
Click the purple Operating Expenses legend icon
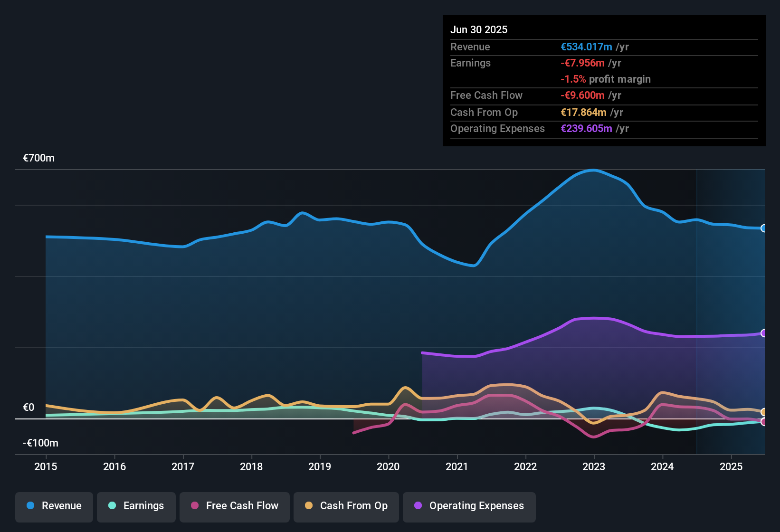418,506
